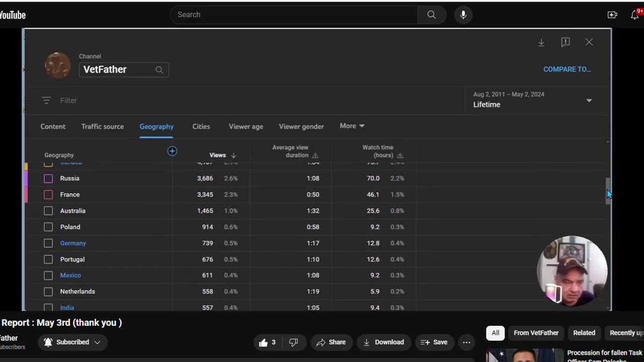The height and width of the screenshot is (362, 644).
Task: Open the VetFather channel selector box
Action: [x=123, y=69]
